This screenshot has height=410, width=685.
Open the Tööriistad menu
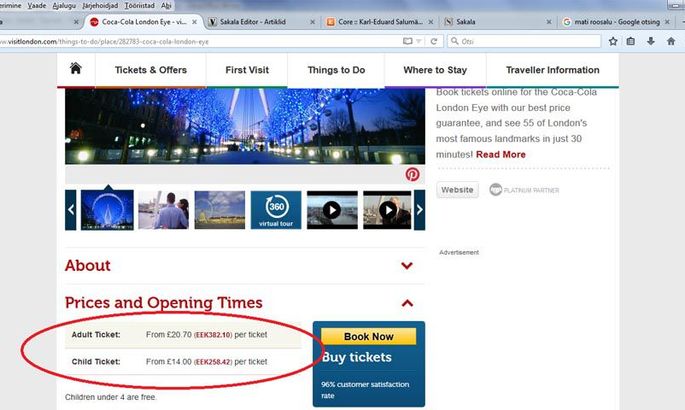(139, 6)
